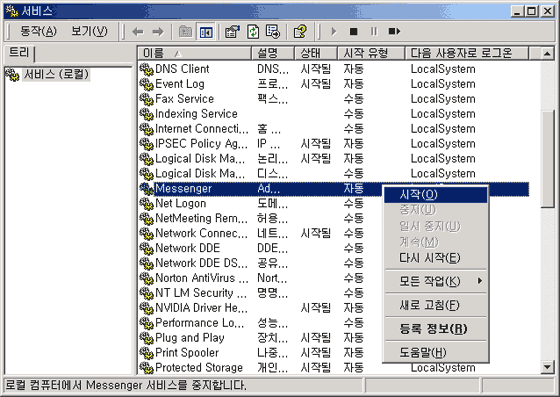
Task: Click the gear icon beside Protected Storage
Action: (x=146, y=368)
